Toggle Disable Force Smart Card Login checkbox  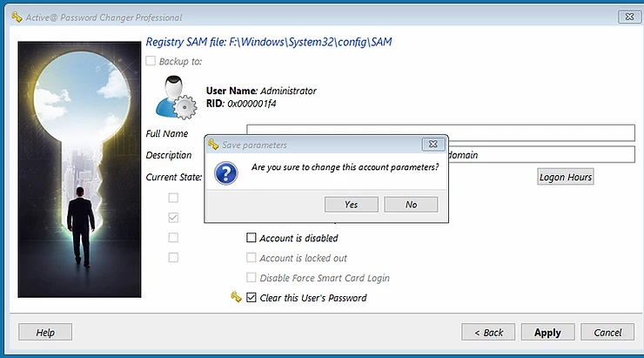251,277
